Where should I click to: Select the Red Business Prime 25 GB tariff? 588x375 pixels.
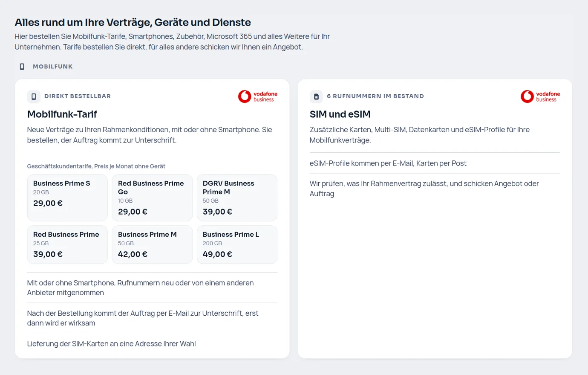[x=67, y=244]
